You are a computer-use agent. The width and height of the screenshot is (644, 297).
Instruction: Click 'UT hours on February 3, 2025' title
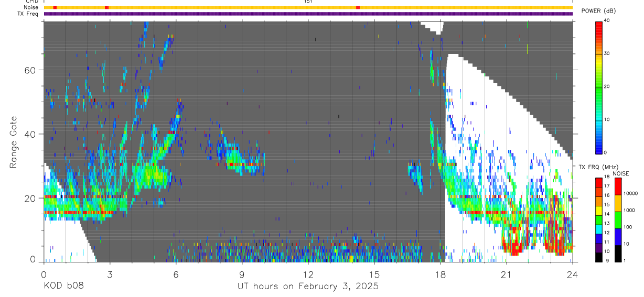pos(308,287)
